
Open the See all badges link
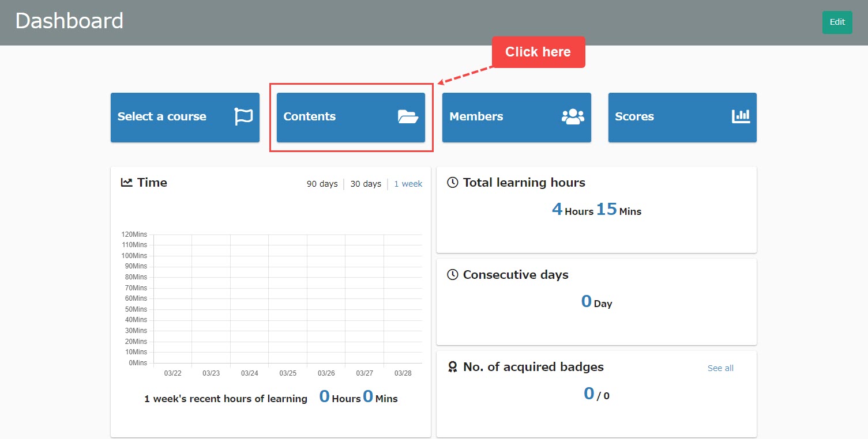[720, 368]
